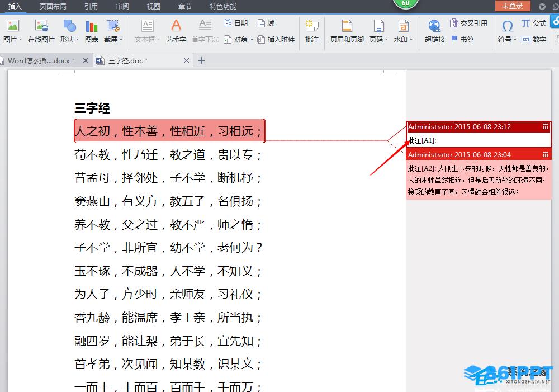Delete the 23:04 comment with trash icon

546,154
